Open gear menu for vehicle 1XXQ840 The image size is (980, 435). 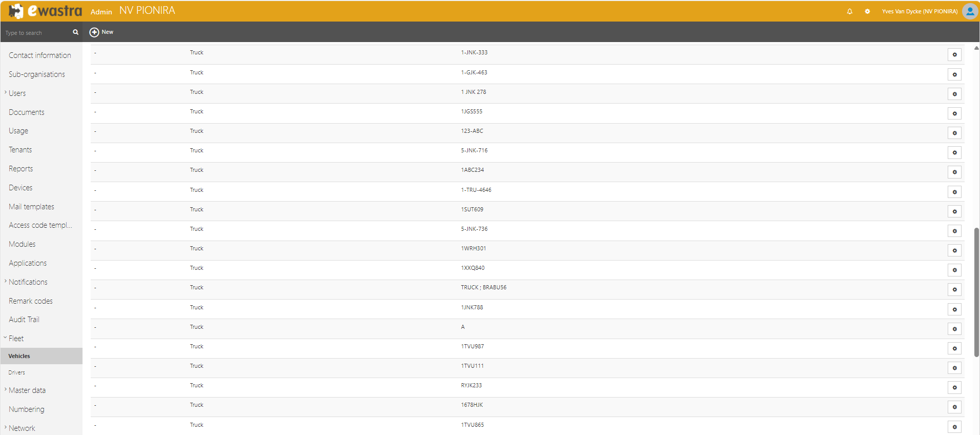click(954, 270)
